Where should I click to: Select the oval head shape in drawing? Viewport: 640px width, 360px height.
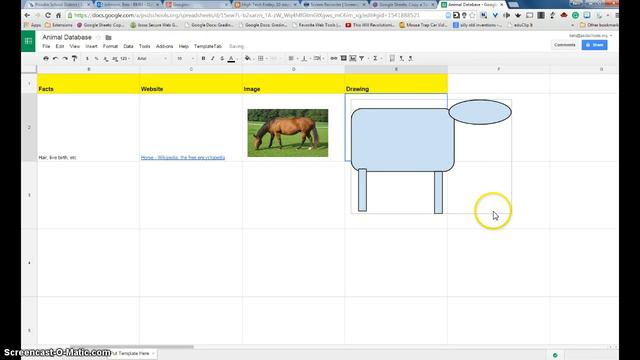[x=480, y=112]
